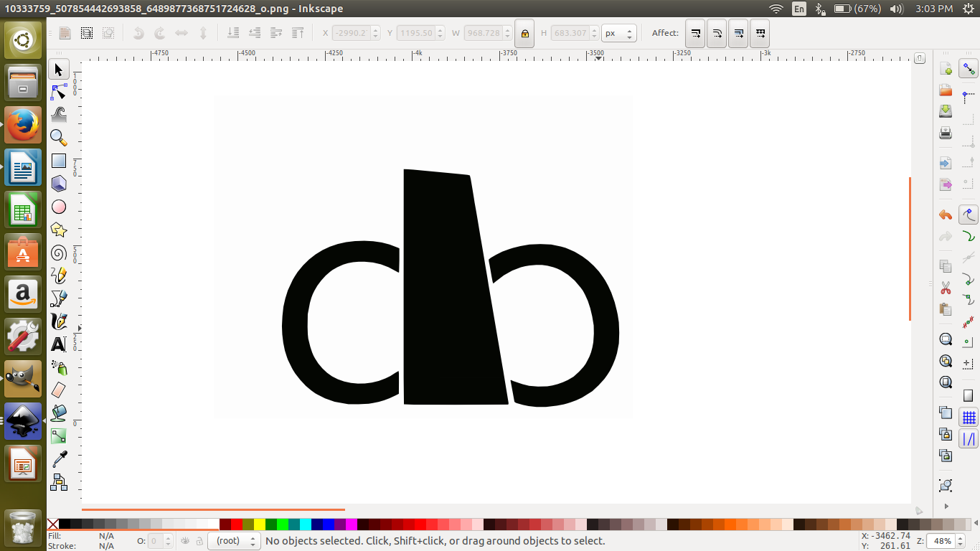
Task: Click the no-paint X swatch
Action: pyautogui.click(x=52, y=524)
